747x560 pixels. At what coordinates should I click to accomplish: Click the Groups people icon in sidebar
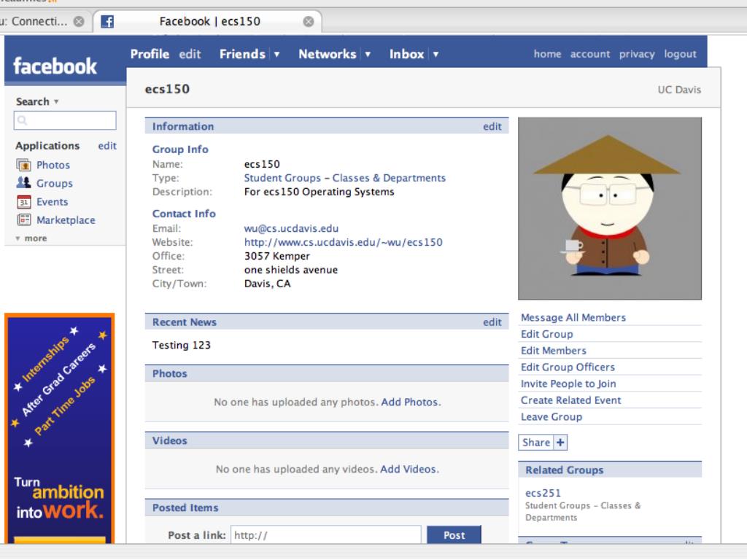pos(24,183)
